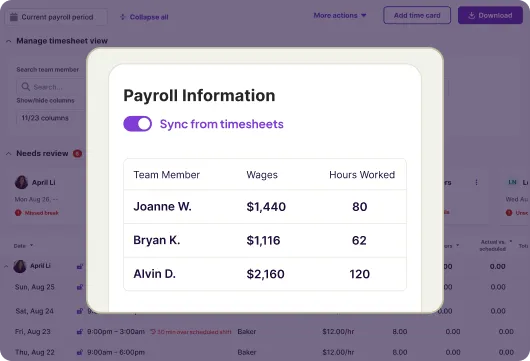530x361 pixels.
Task: Click the Alvin D. row name
Action: pos(154,274)
